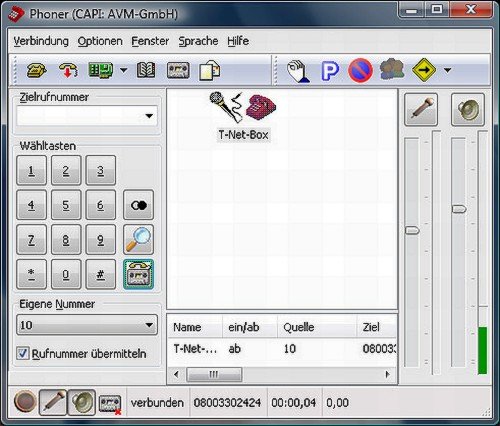Click the scrollbar right arrow

[x=388, y=375]
